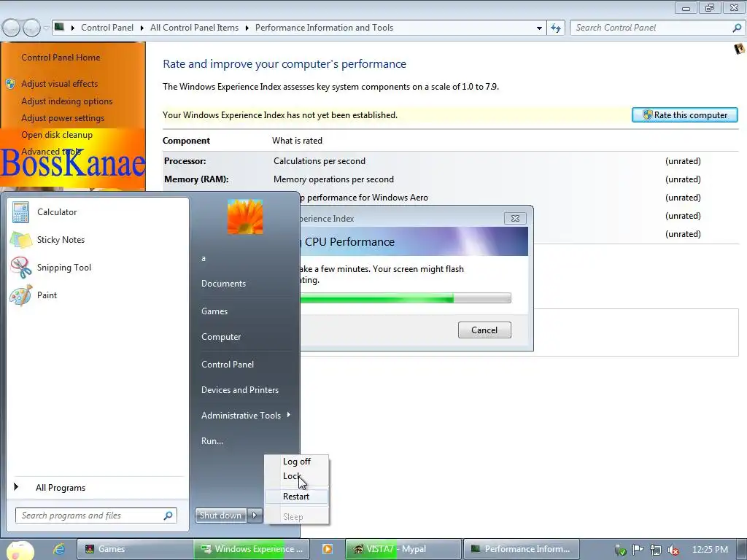Image resolution: width=747 pixels, height=560 pixels.
Task: Open Control Panel from the Start menu
Action: click(228, 365)
